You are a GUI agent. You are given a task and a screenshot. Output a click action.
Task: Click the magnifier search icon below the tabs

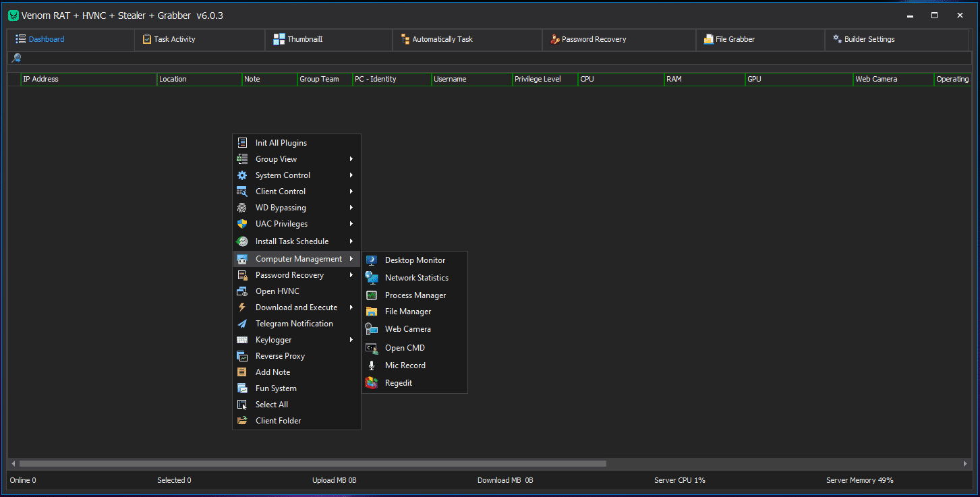pos(16,58)
